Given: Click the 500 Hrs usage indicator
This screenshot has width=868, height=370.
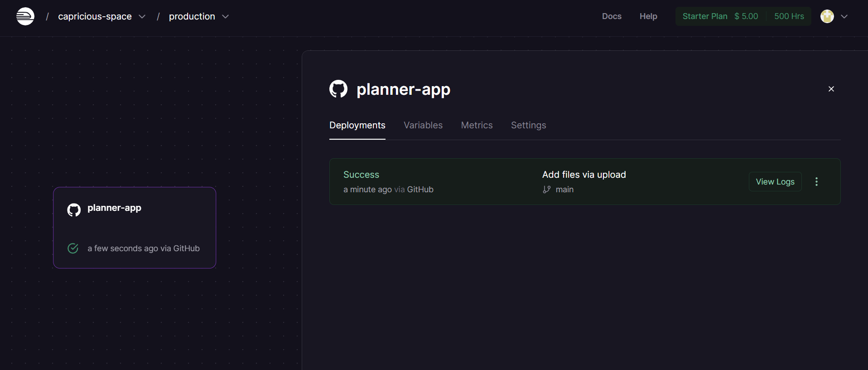Looking at the screenshot, I should [789, 16].
